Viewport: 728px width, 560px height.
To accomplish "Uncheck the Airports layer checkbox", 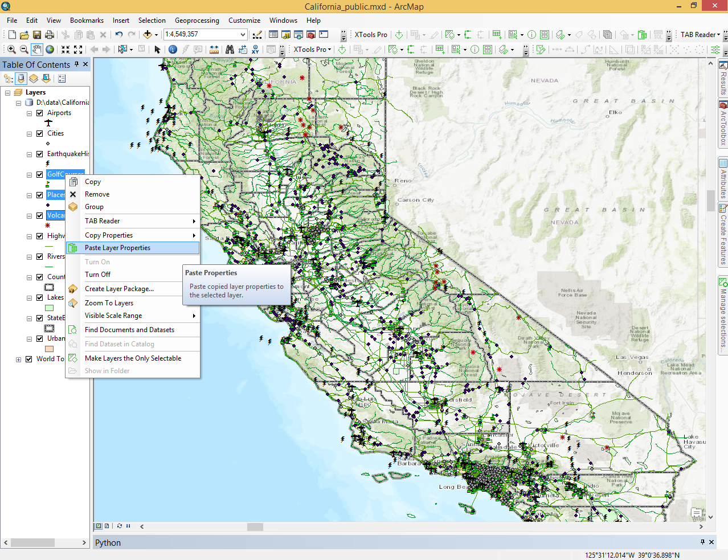I will coord(39,113).
